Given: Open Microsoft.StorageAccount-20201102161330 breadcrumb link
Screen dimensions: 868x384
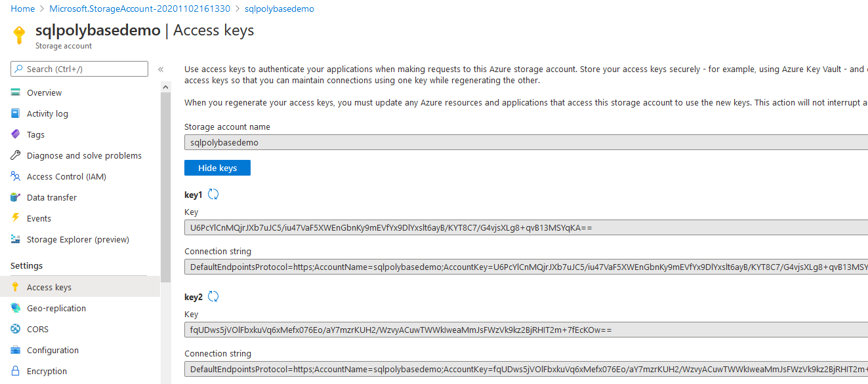Looking at the screenshot, I should pos(138,9).
